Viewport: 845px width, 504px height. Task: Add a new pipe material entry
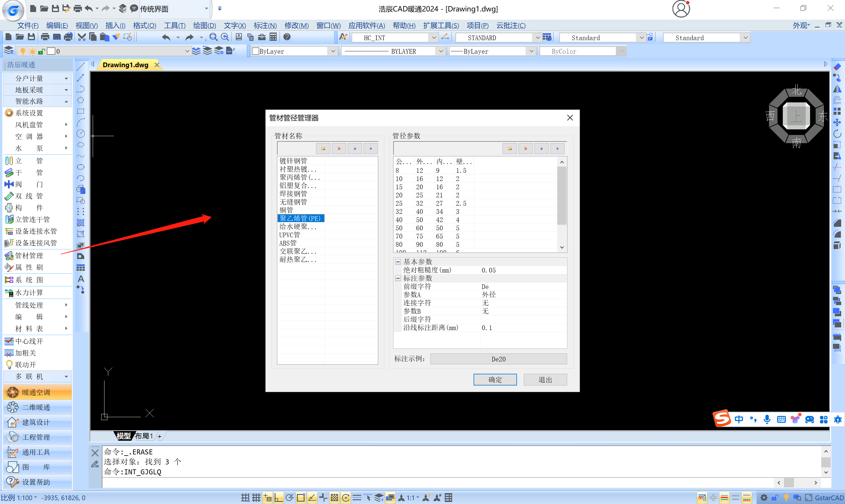[x=323, y=148]
